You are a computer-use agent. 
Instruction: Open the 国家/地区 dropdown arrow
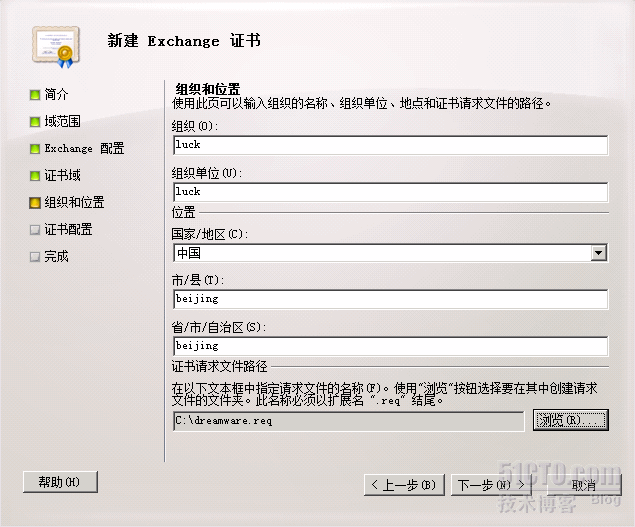[599, 253]
